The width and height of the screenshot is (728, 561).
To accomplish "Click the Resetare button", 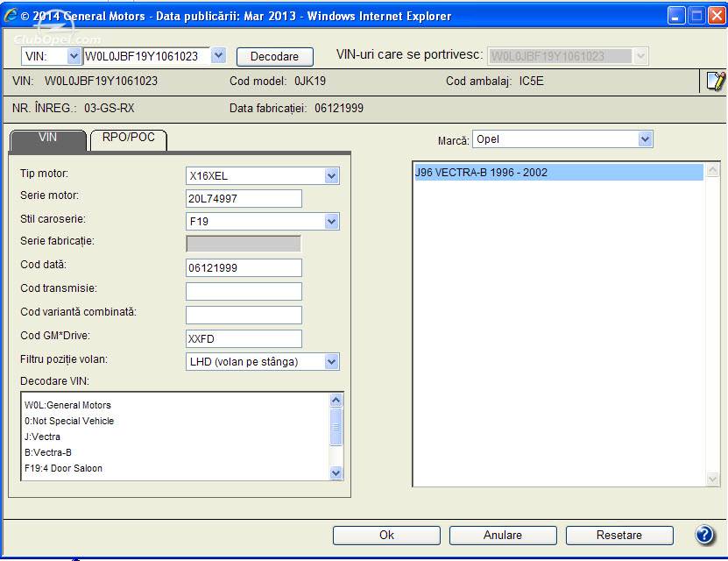I will tap(619, 535).
